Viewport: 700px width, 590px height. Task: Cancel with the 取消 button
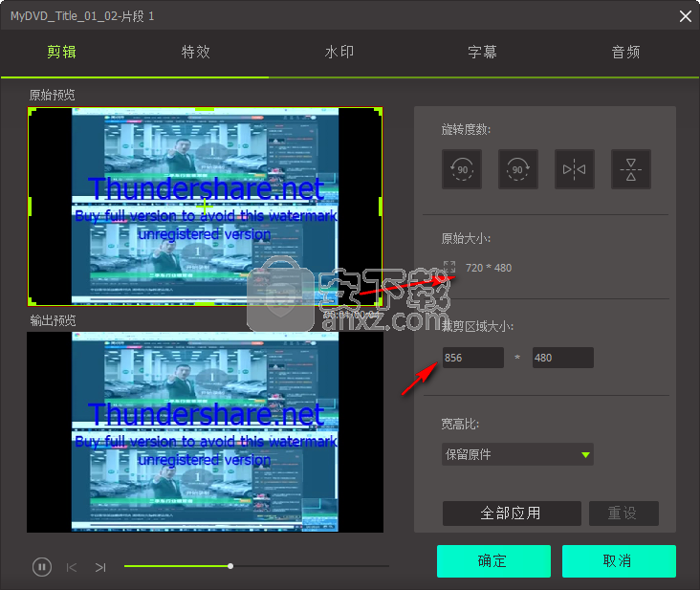tap(619, 561)
